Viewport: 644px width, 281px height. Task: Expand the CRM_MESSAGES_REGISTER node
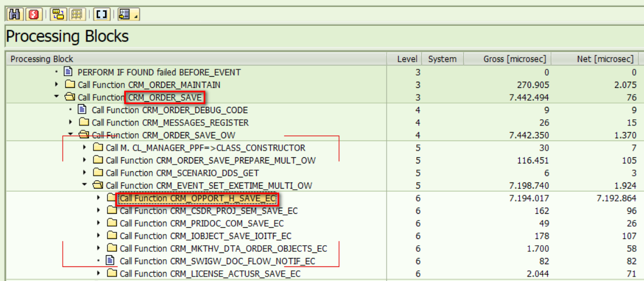(x=70, y=122)
